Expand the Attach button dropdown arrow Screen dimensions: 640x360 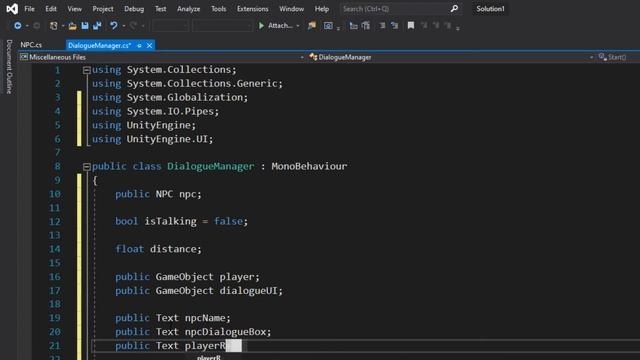pos(298,26)
